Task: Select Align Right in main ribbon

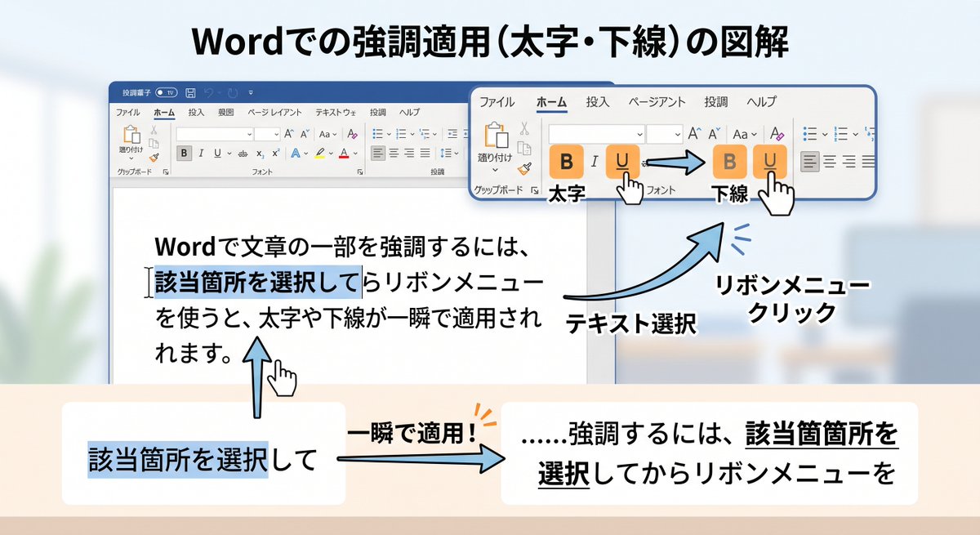Action: point(409,153)
